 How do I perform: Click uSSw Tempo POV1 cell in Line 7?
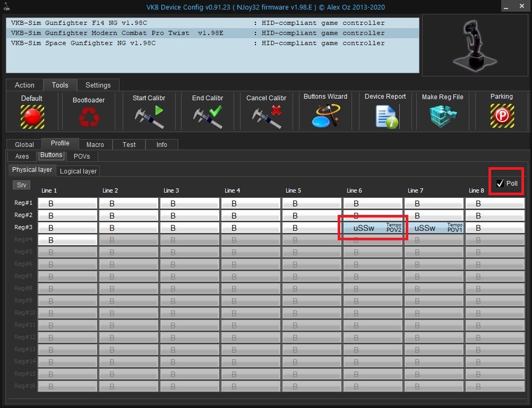tap(434, 228)
